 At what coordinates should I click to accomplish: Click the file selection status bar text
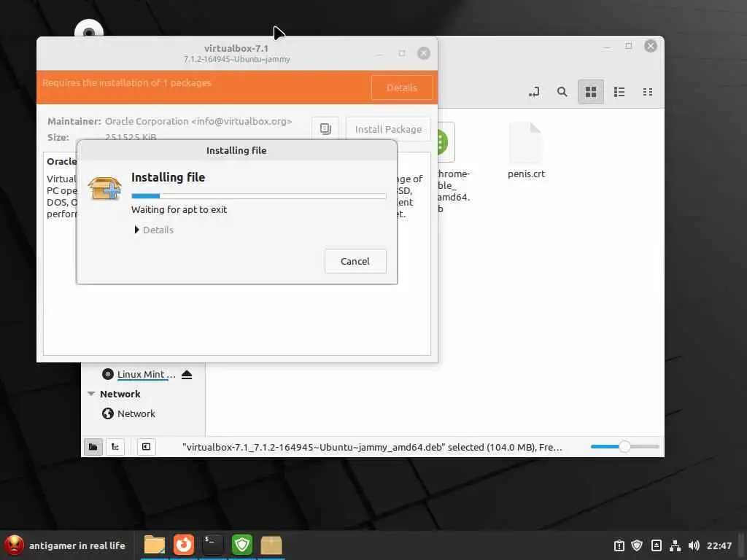(372, 447)
